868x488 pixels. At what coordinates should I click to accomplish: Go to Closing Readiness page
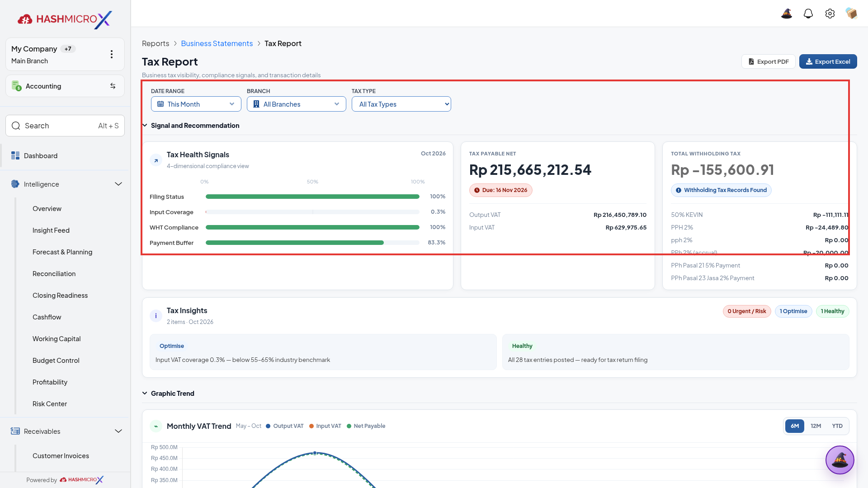point(60,295)
